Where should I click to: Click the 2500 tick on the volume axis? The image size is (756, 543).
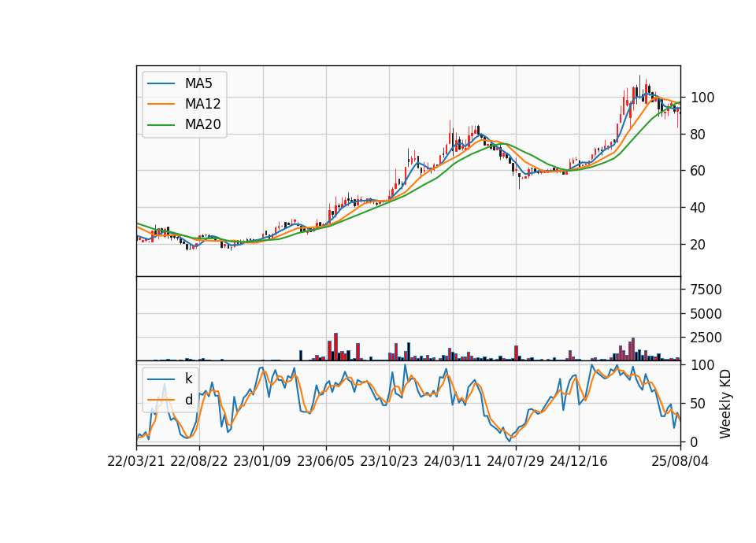[706, 338]
